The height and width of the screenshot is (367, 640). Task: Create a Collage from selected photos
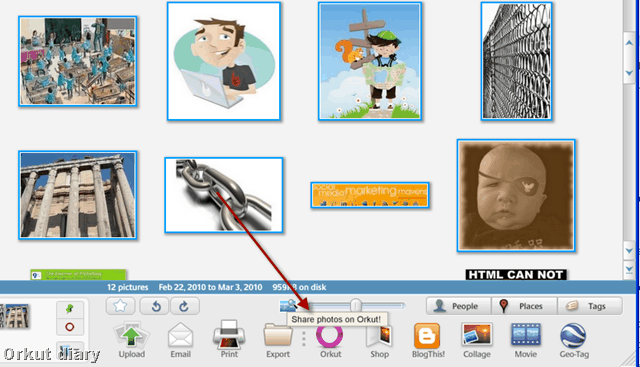477,340
